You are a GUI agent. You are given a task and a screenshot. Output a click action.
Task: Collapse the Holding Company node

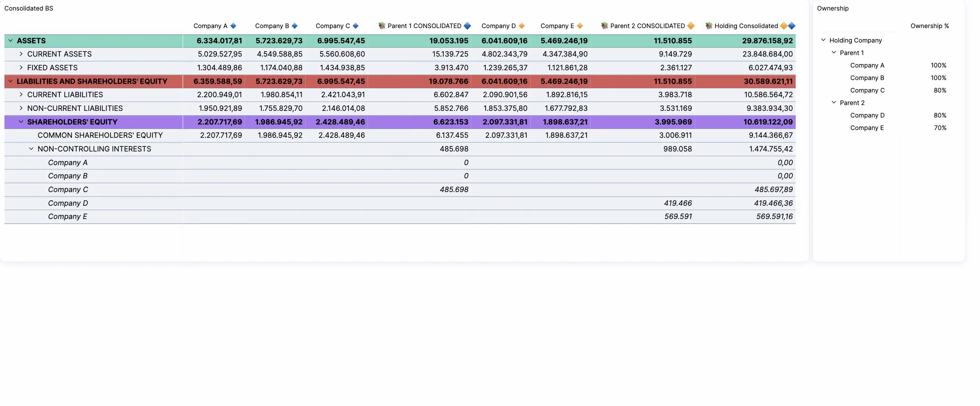click(x=823, y=40)
